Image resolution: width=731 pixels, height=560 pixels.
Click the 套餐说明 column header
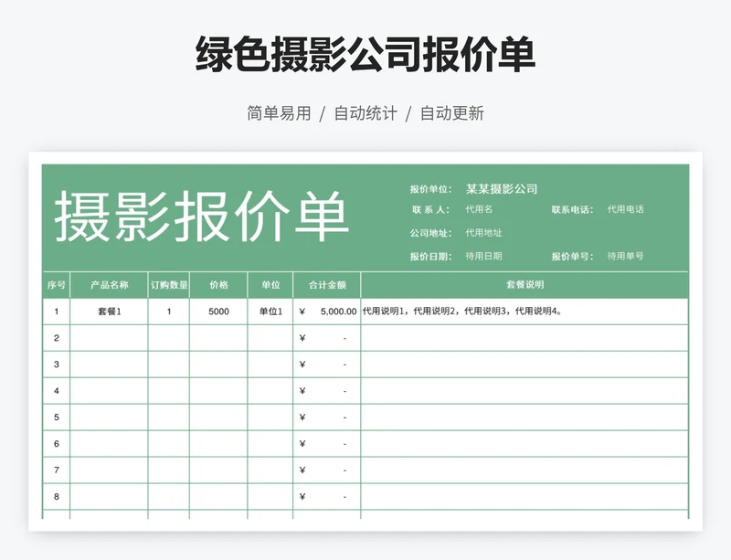(x=524, y=285)
